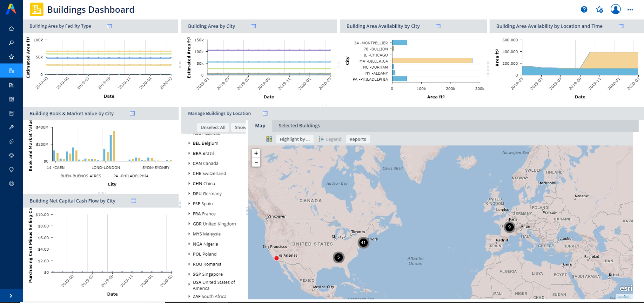644x303 pixels.
Task: Switch to the Selected Buildings tab
Action: (299, 126)
